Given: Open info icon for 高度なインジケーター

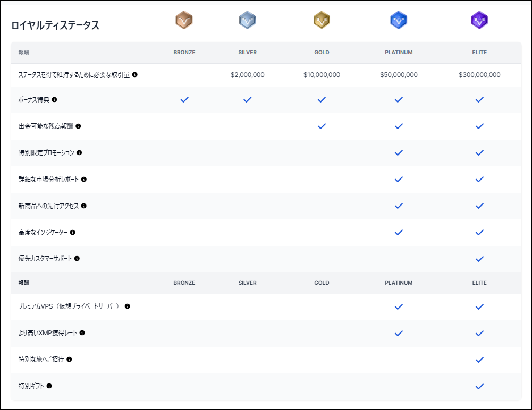Looking at the screenshot, I should 73,233.
